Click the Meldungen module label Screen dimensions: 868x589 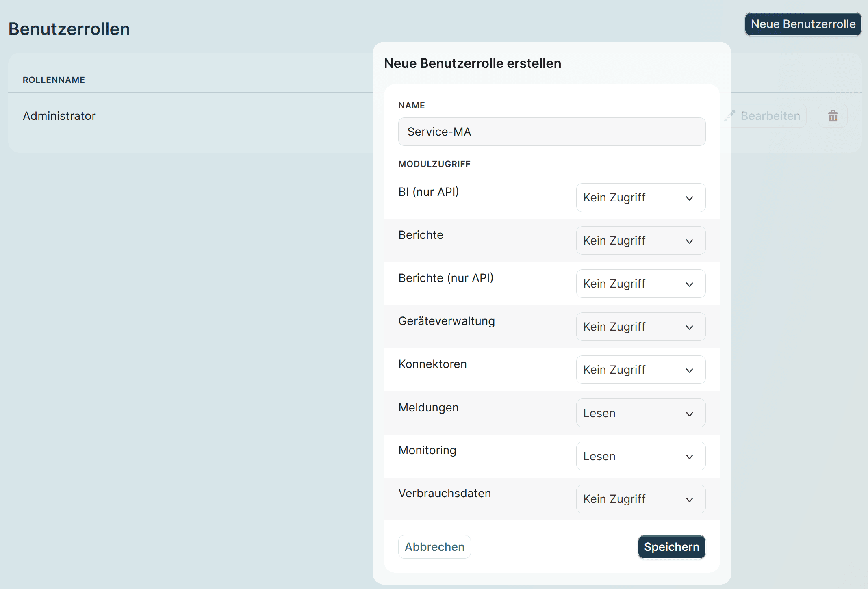coord(428,407)
